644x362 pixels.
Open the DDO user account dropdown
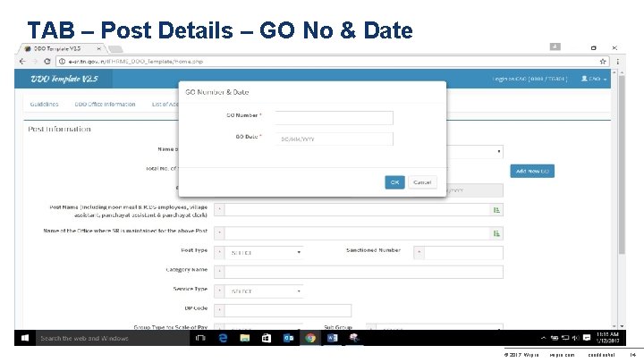(594, 79)
